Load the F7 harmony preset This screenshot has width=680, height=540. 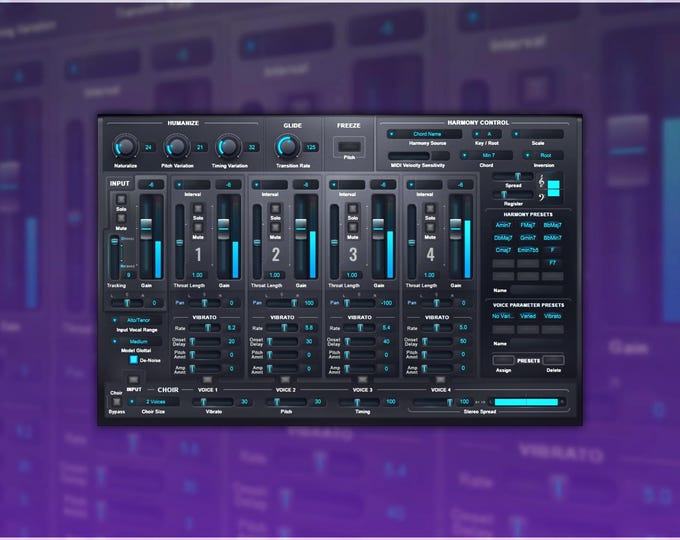point(552,263)
